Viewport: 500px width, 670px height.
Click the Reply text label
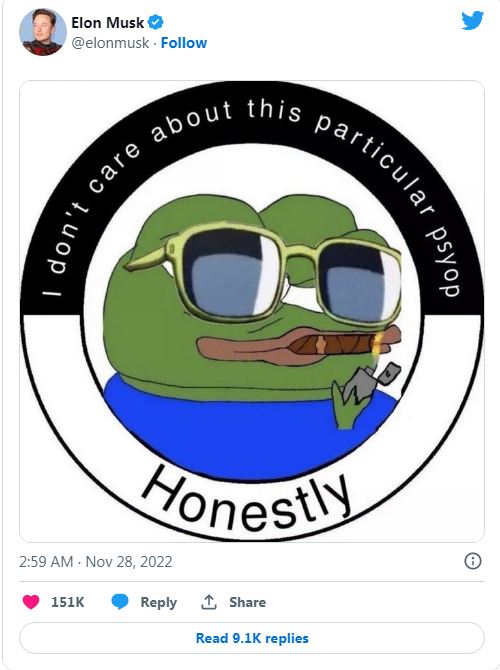[x=159, y=602]
